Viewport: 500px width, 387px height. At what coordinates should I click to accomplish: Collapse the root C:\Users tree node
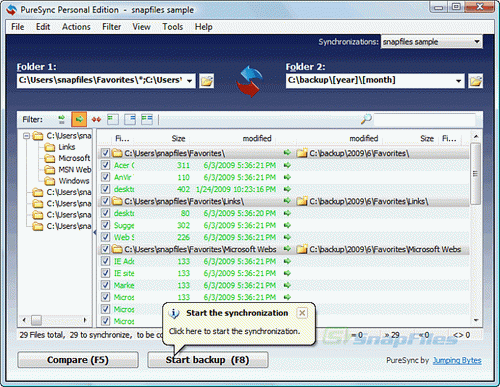tap(26, 136)
